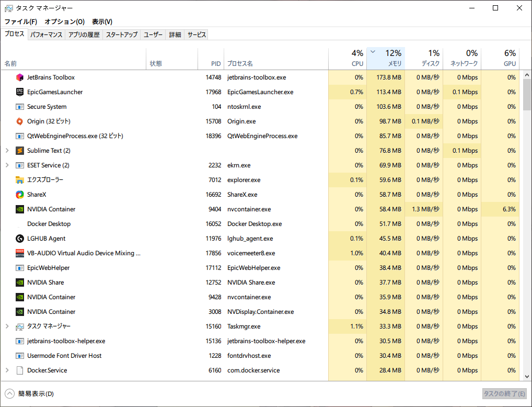The image size is (532, 407).
Task: Click the PID 16692 cell
Action: [213, 195]
